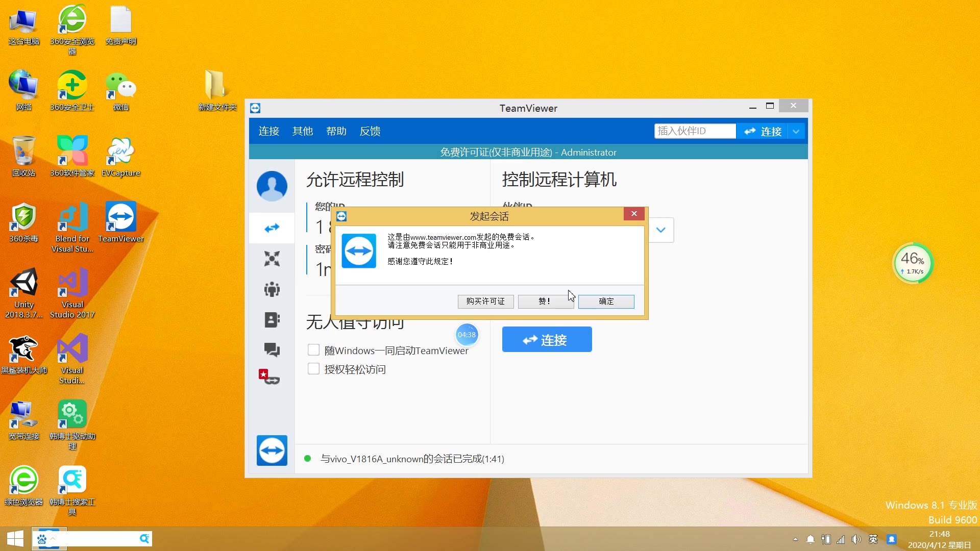The height and width of the screenshot is (551, 980).
Task: Open the Augmented Reality star sidebar icon
Action: [269, 377]
